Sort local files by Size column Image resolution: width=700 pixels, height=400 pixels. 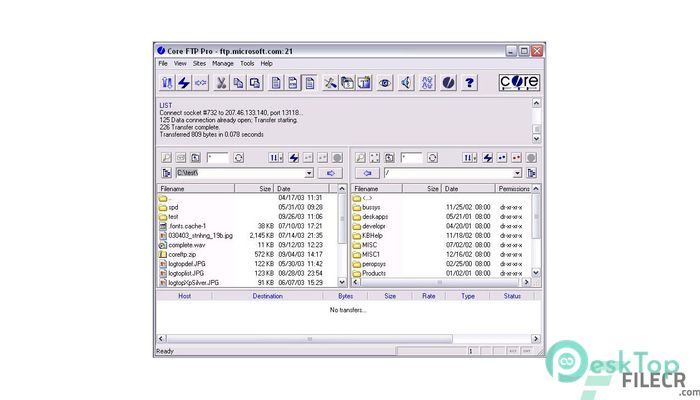pyautogui.click(x=254, y=189)
